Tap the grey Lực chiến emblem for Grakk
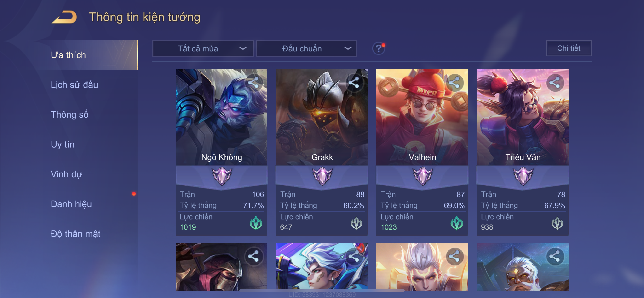644x298 pixels. tap(356, 223)
